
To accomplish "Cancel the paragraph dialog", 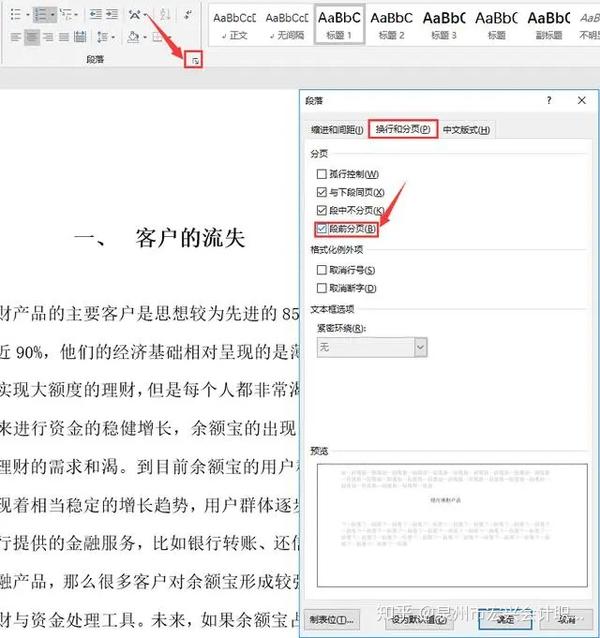I will coord(566,620).
